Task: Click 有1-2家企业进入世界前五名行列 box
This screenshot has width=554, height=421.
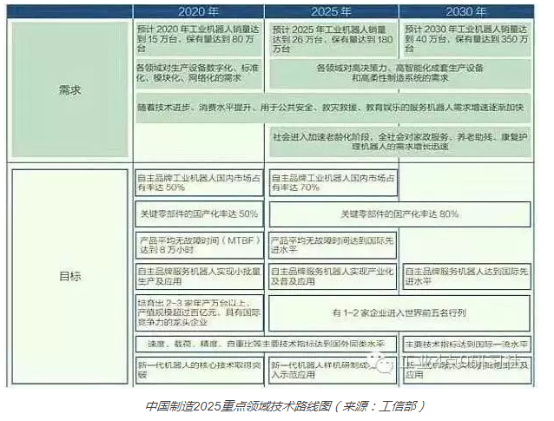Action: coord(400,313)
